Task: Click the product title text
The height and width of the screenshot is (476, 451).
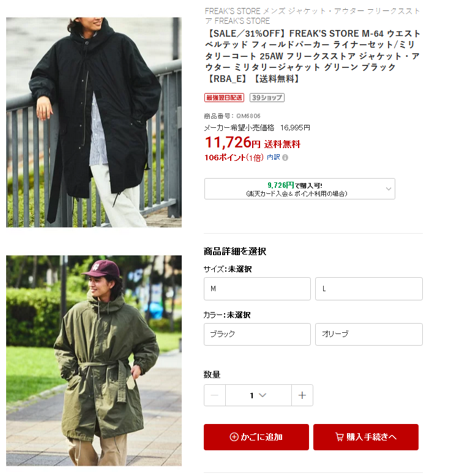Action: (313, 56)
